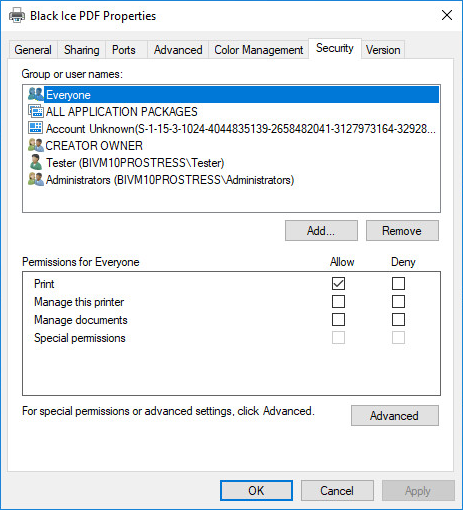This screenshot has height=510, width=463.
Task: Click the Remove button
Action: click(402, 231)
